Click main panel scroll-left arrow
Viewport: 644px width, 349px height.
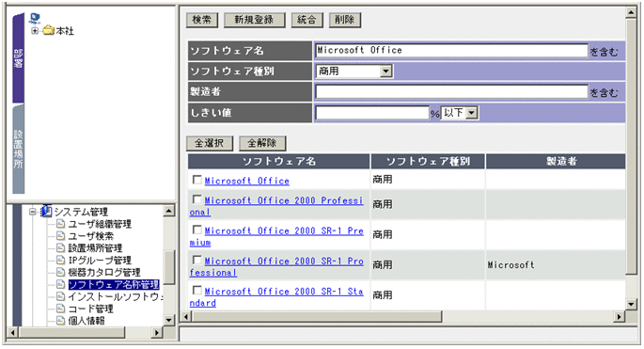coord(186,316)
